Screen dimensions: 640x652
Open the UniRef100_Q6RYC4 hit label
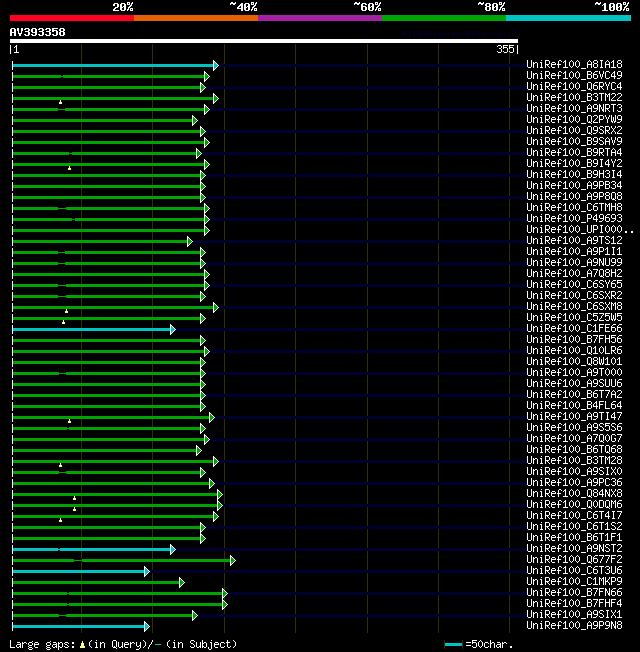tap(574, 86)
